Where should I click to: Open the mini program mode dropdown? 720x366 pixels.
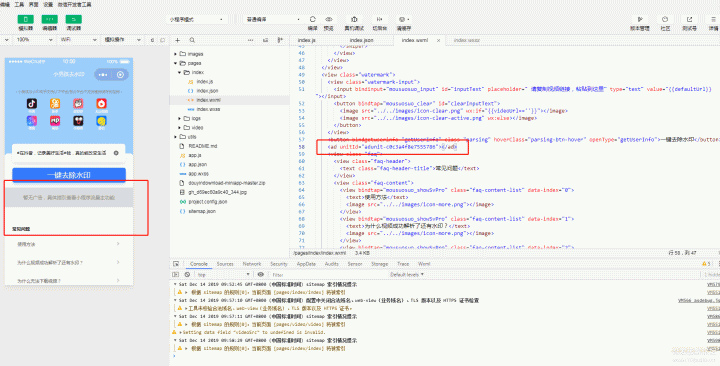point(197,20)
